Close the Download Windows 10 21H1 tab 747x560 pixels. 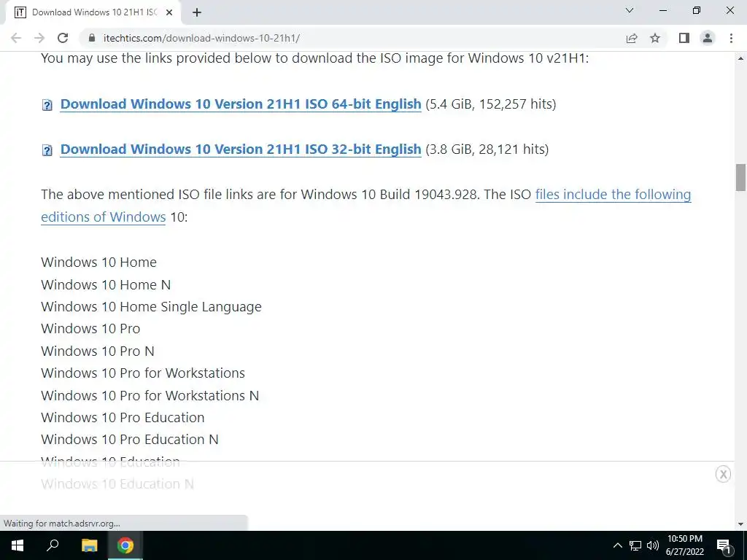click(x=169, y=12)
